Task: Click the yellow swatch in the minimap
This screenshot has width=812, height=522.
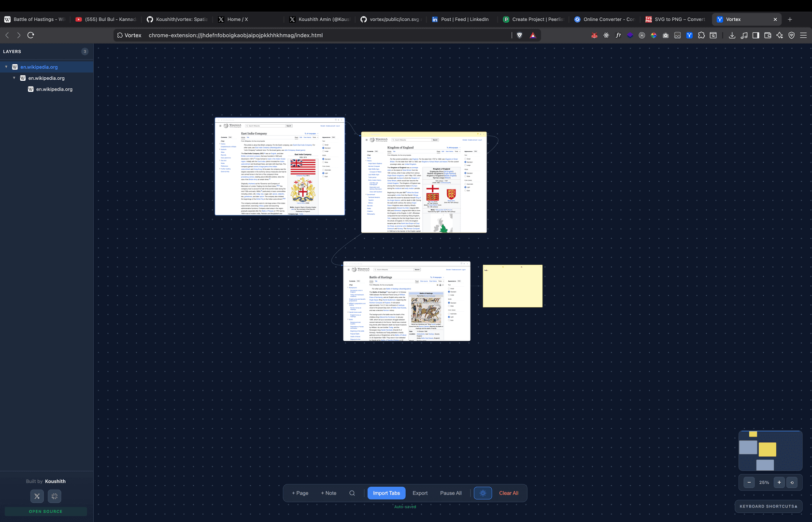Action: (767, 449)
